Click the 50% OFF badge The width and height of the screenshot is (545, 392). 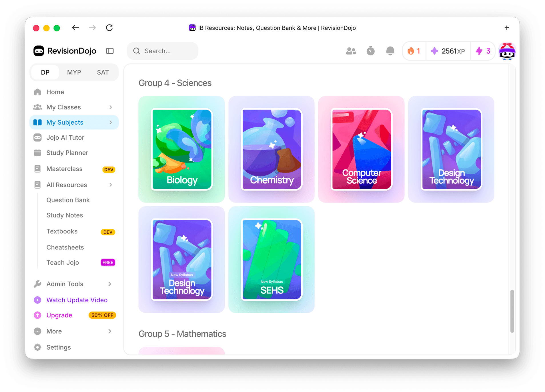102,315
